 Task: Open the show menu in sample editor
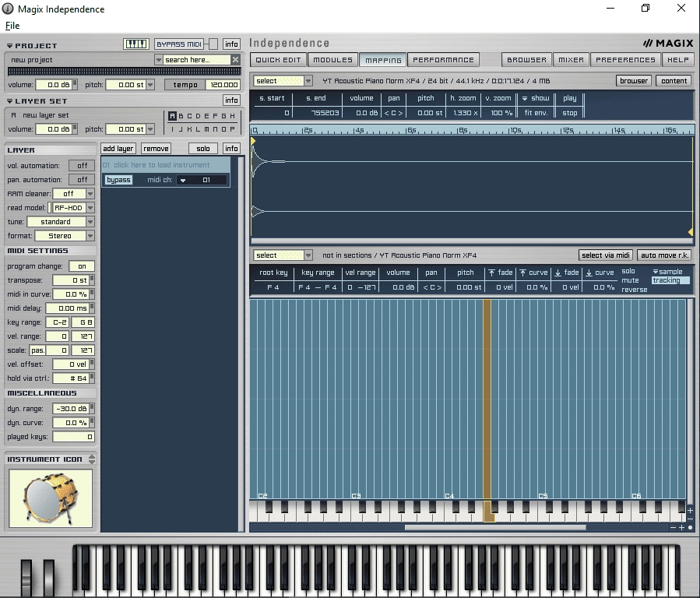535,98
